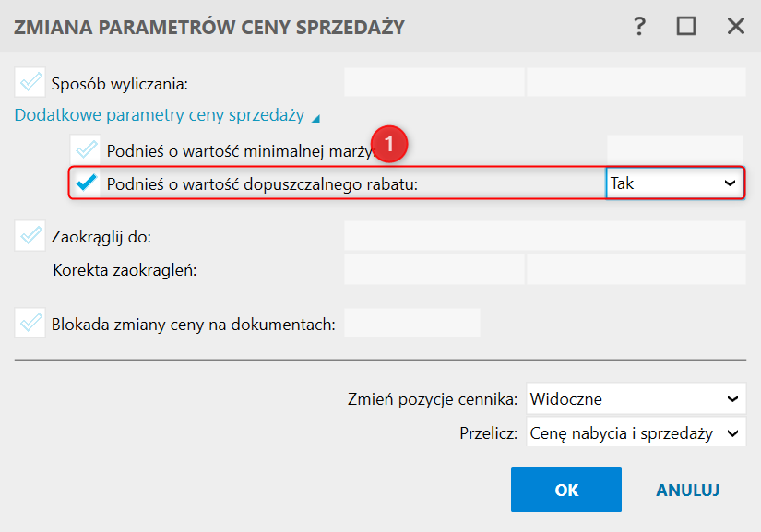Open the Tak dropdown for dopuszczalny rabat

[674, 183]
